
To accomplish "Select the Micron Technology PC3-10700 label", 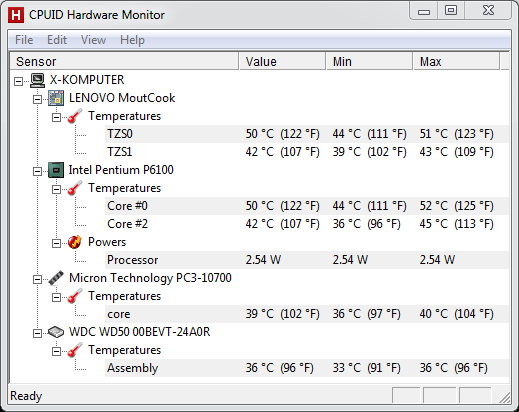I will [150, 278].
